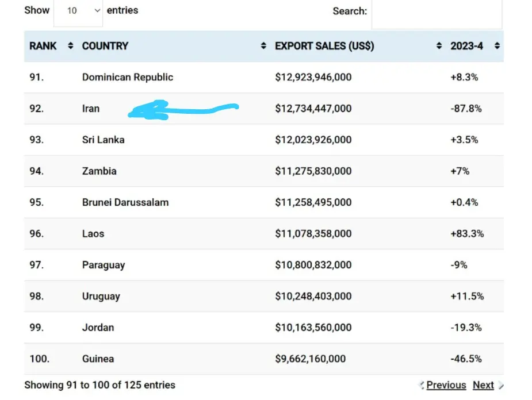Click the Guinea export sales amount
The width and height of the screenshot is (532, 400).
[x=311, y=359]
